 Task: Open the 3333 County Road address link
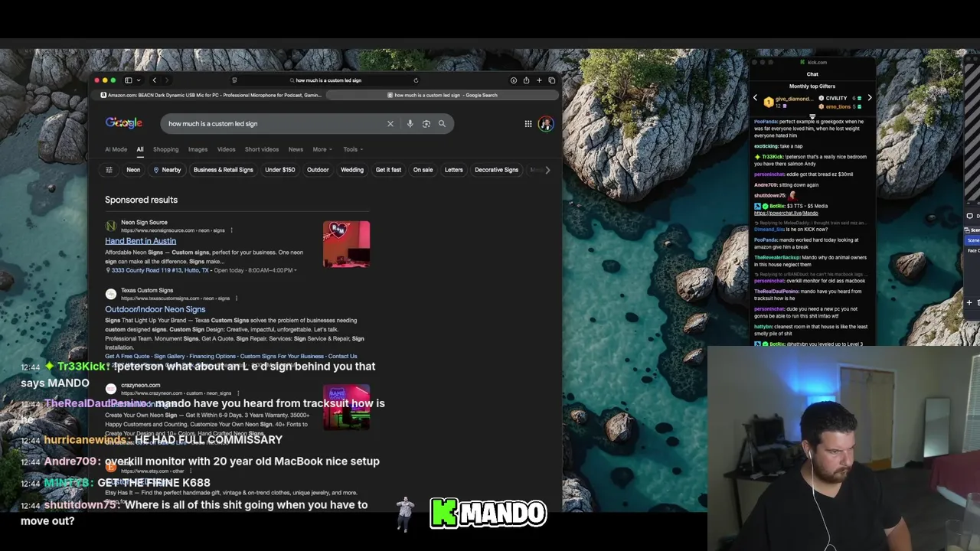pyautogui.click(x=159, y=270)
